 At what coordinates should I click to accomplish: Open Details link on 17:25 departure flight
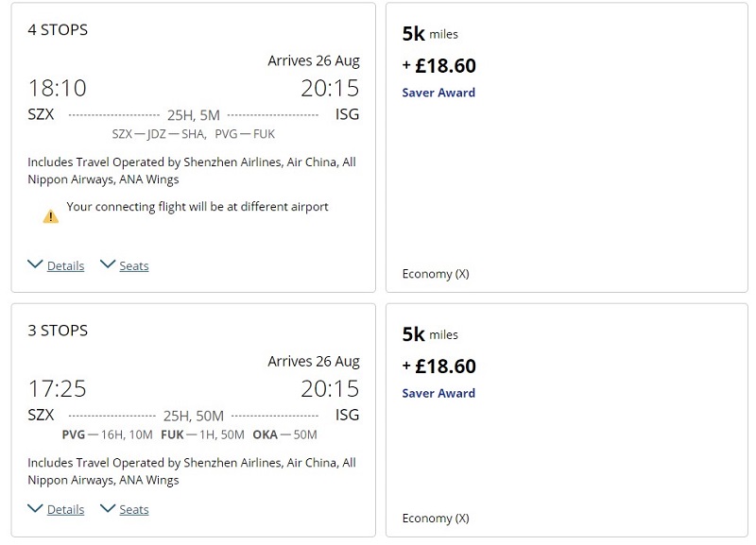tap(65, 510)
